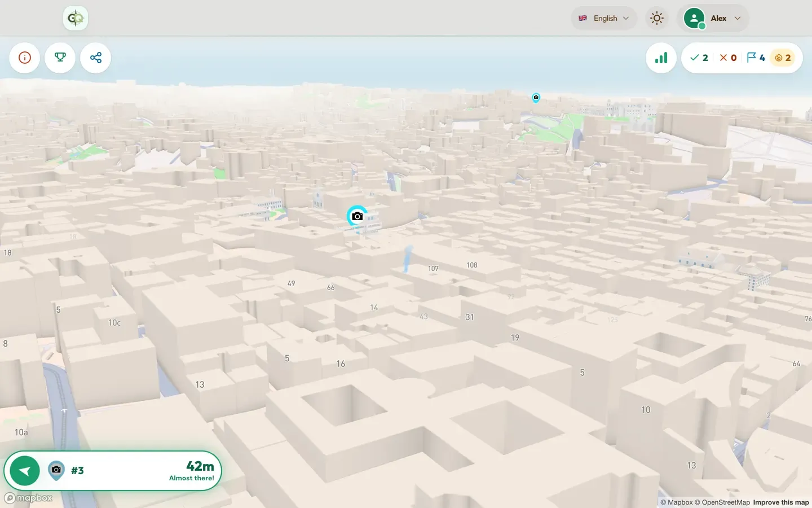Open the Mapbox attribution link

pyautogui.click(x=677, y=502)
